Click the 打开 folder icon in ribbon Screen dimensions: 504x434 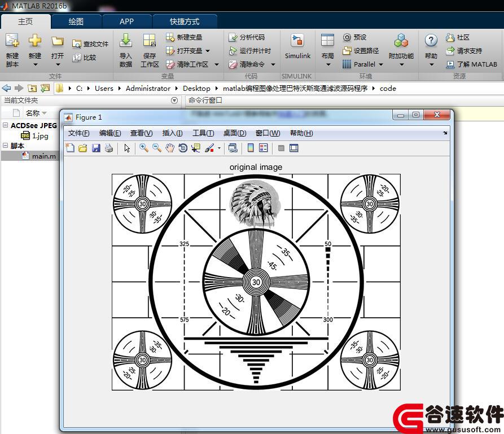tap(58, 41)
